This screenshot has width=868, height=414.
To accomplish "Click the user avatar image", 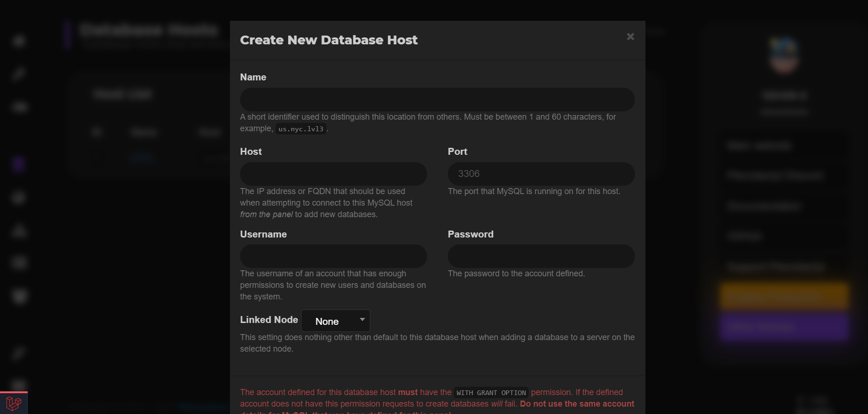I will point(784,55).
